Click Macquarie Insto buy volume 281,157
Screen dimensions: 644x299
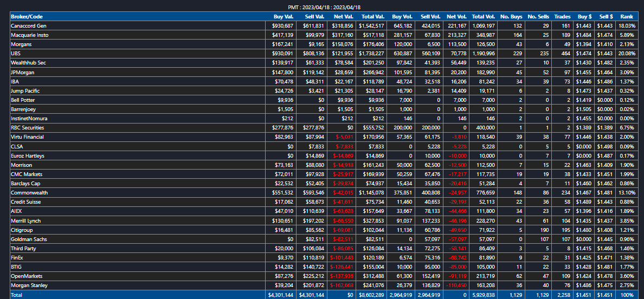pos(402,35)
